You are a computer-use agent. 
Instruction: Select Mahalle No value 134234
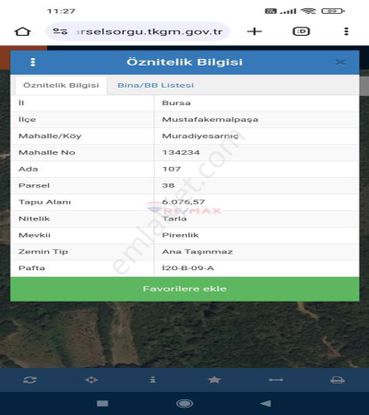(x=181, y=152)
